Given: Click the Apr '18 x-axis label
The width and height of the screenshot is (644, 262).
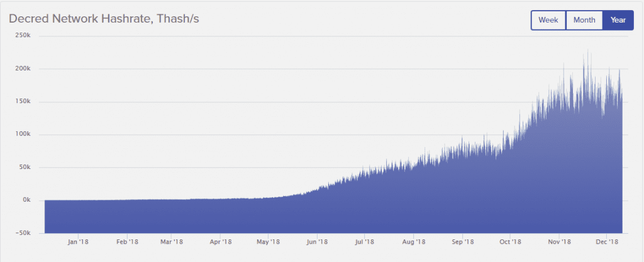Looking at the screenshot, I should tap(221, 242).
